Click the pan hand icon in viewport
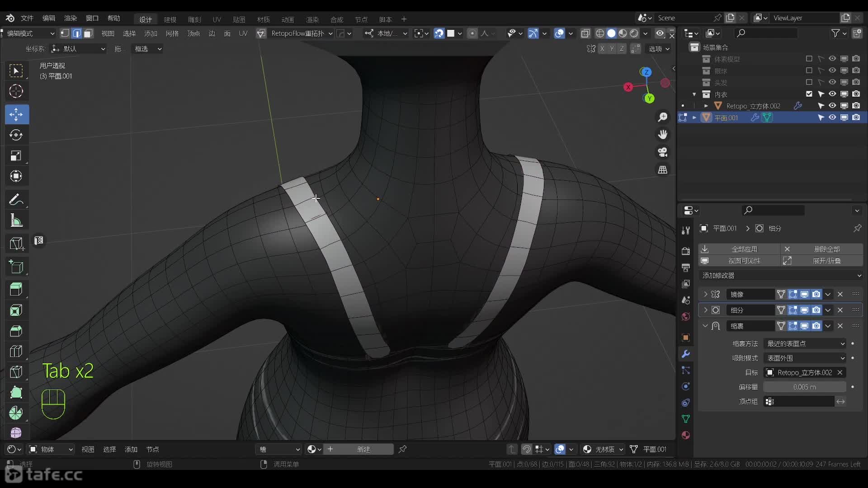The width and height of the screenshot is (868, 488). coord(663,135)
